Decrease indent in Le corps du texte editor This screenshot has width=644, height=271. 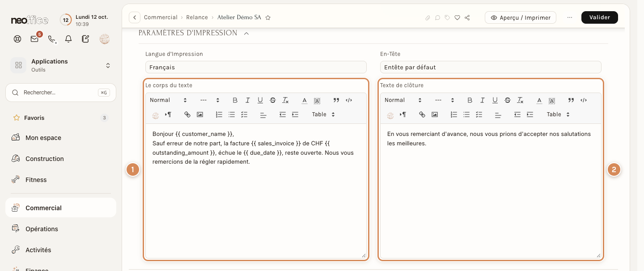click(283, 114)
